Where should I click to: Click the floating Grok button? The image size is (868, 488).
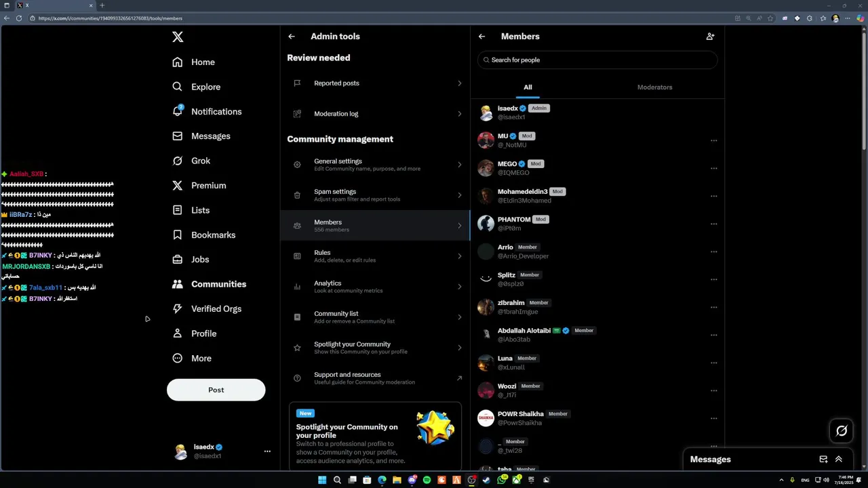point(842,430)
